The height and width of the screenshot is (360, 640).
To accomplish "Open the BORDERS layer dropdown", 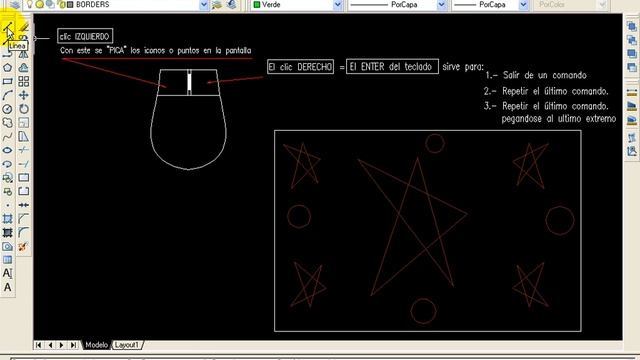I will pos(204,5).
